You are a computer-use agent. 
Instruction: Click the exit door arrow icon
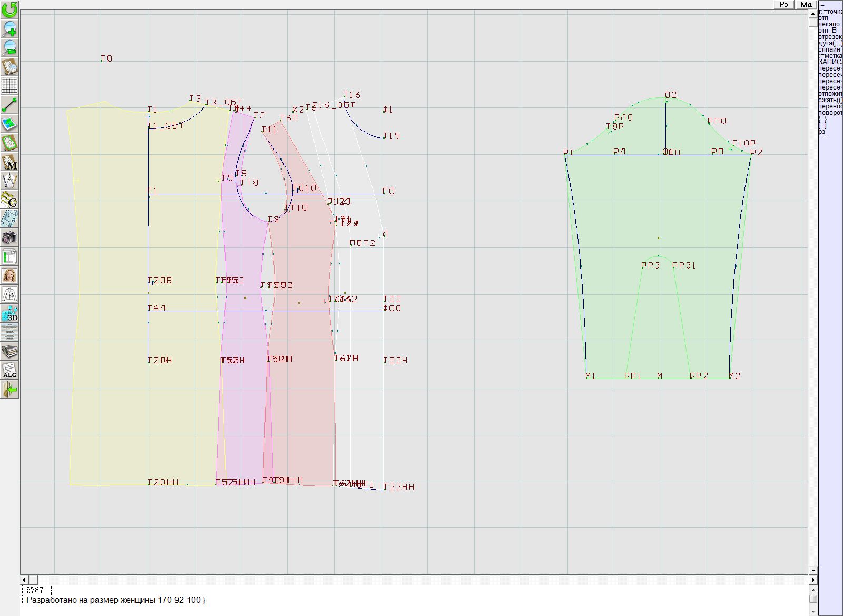pos(9,390)
